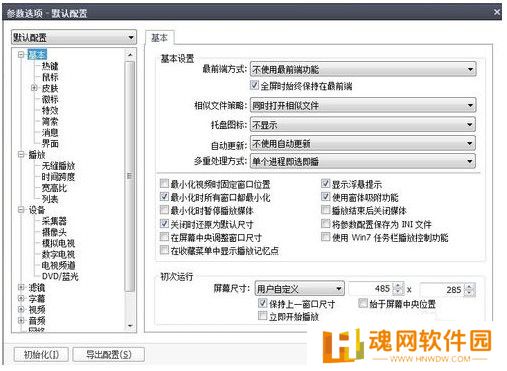Select 数字电视 in the settings tree
Screen dimensions: 507x371
pos(58,254)
